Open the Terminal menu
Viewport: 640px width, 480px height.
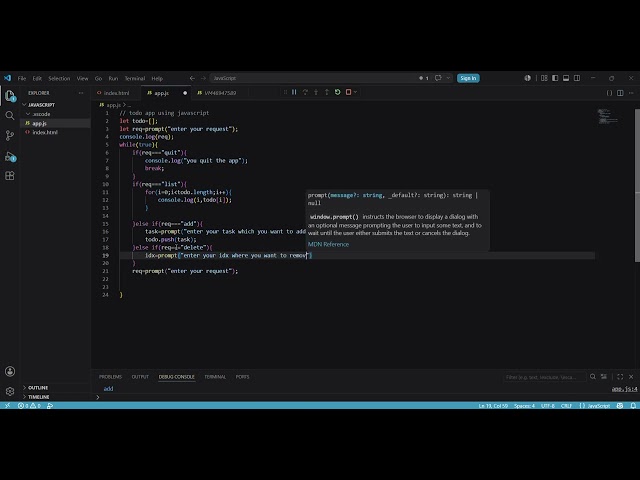(x=135, y=78)
